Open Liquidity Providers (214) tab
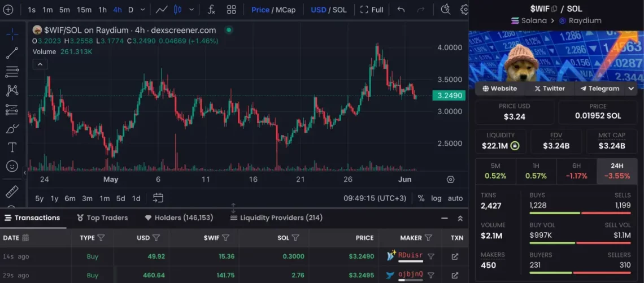The height and width of the screenshot is (283, 644). coord(276,217)
